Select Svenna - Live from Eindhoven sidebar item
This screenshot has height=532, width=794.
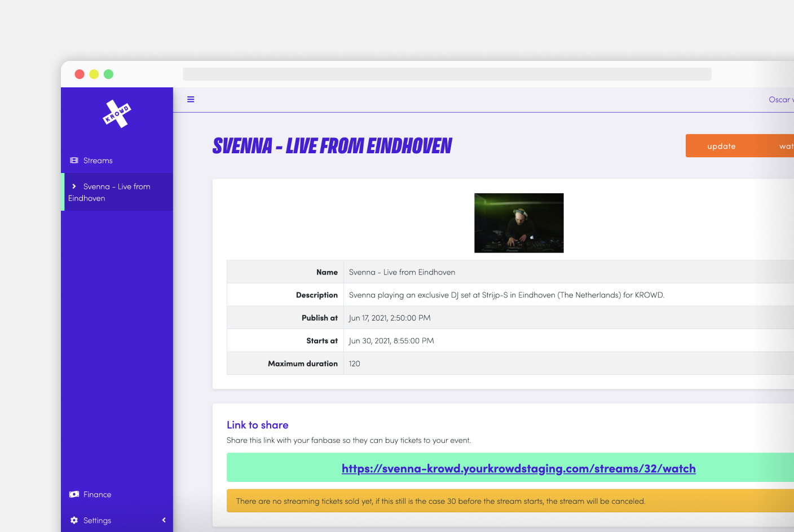click(117, 192)
